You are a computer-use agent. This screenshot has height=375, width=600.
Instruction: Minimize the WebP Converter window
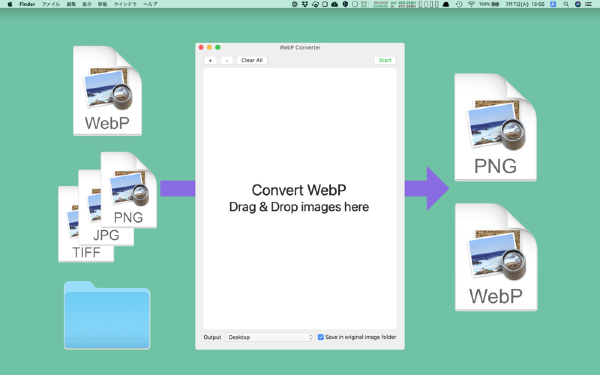(209, 47)
